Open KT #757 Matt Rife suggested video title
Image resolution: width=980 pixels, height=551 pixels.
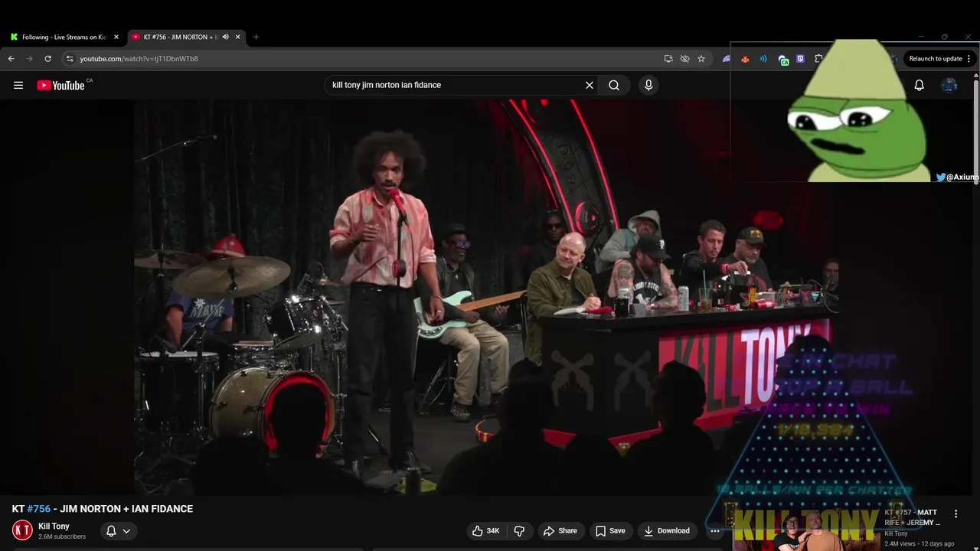(912, 517)
